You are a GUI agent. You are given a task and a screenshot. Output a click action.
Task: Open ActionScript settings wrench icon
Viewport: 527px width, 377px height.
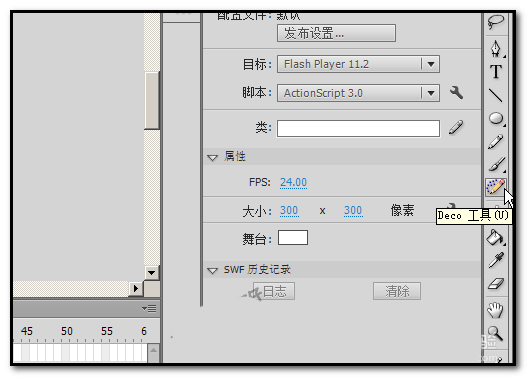click(456, 92)
